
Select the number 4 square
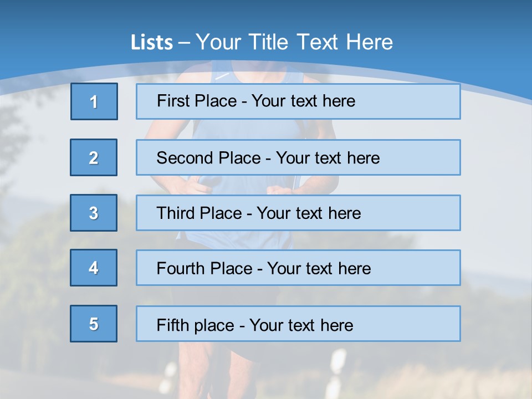[x=94, y=268]
